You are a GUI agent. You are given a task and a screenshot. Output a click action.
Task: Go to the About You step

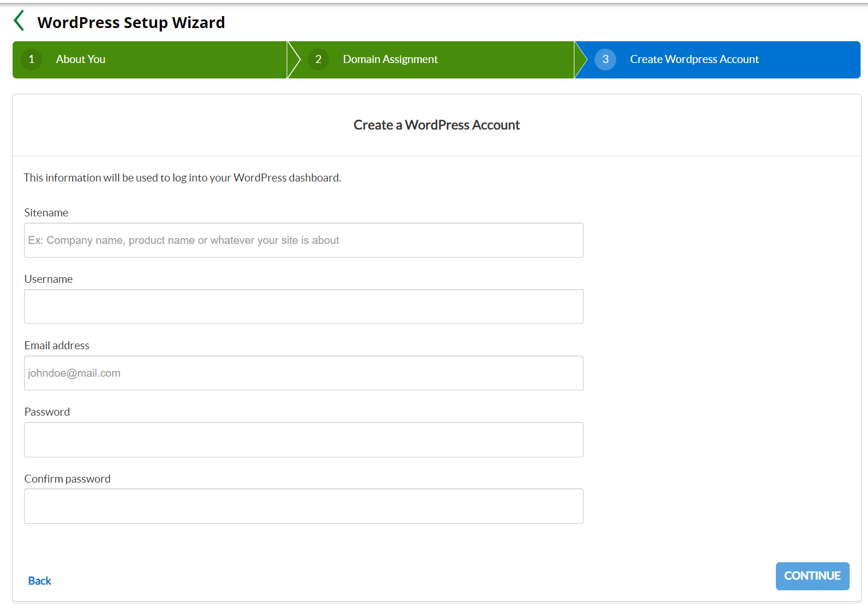pyautogui.click(x=150, y=60)
